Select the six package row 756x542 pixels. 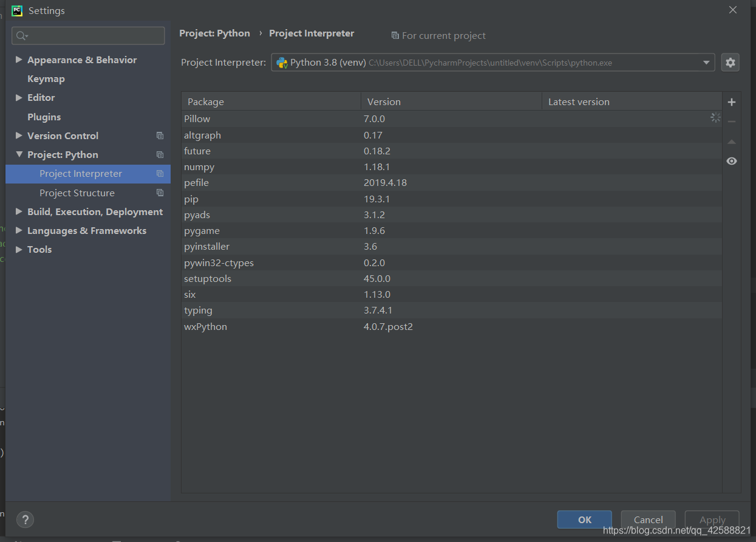click(452, 294)
